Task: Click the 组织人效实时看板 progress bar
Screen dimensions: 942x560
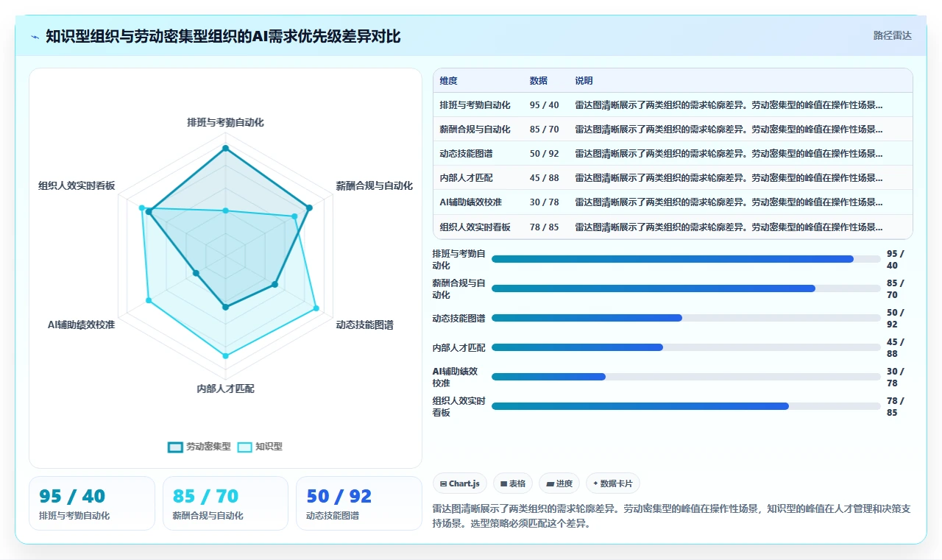Action: (686, 406)
